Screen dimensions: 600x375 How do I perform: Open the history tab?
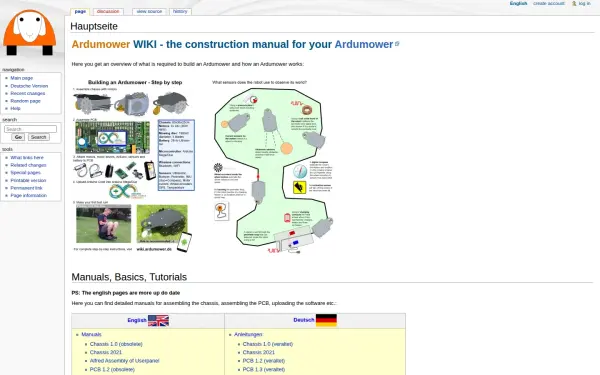(x=180, y=11)
